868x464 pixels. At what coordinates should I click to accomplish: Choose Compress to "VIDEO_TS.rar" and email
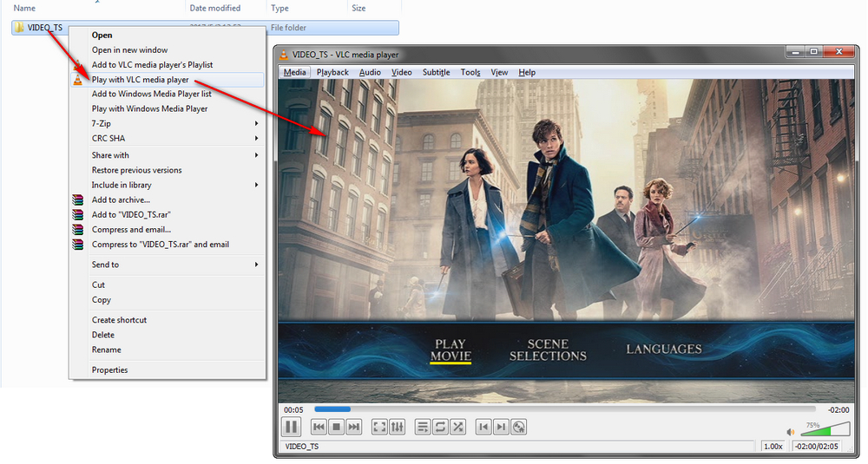pyautogui.click(x=168, y=245)
